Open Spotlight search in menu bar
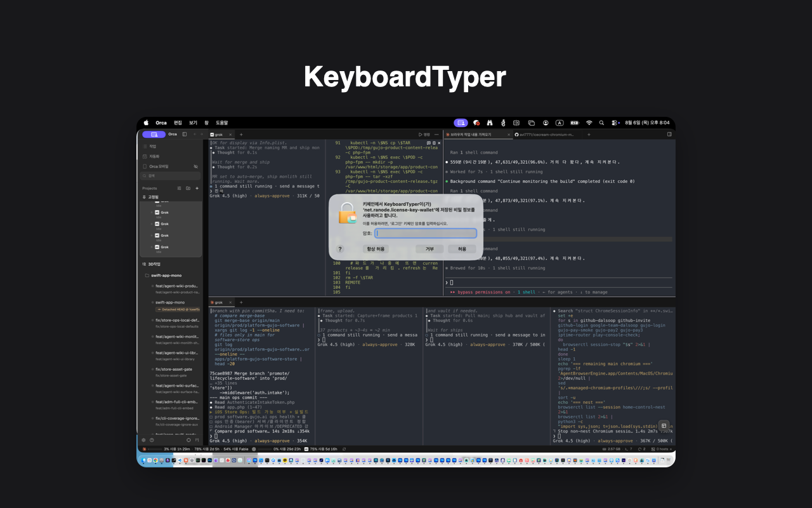 601,123
